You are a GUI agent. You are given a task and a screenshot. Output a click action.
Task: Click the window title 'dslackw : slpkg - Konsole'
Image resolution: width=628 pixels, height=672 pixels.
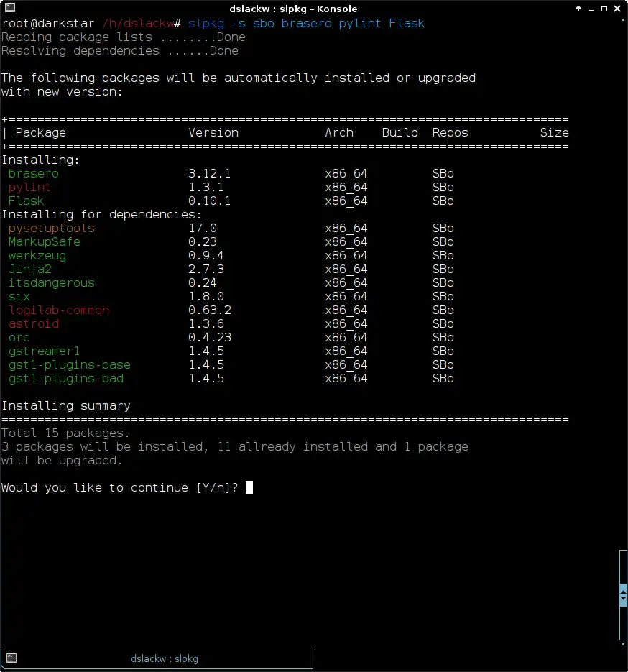293,9
